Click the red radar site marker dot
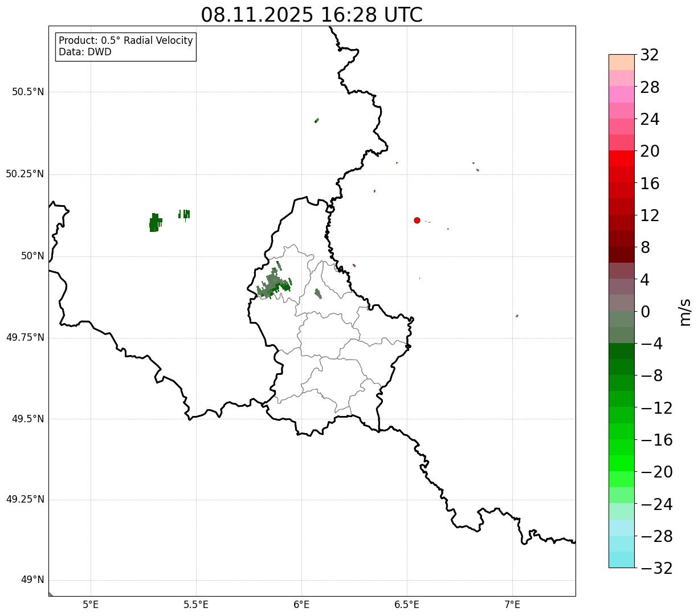698x616 pixels. [x=417, y=221]
